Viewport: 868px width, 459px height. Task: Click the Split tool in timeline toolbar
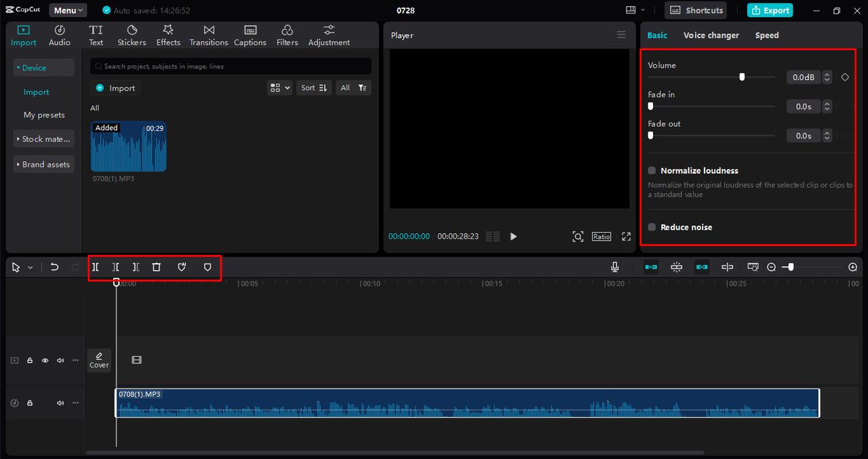click(x=96, y=267)
